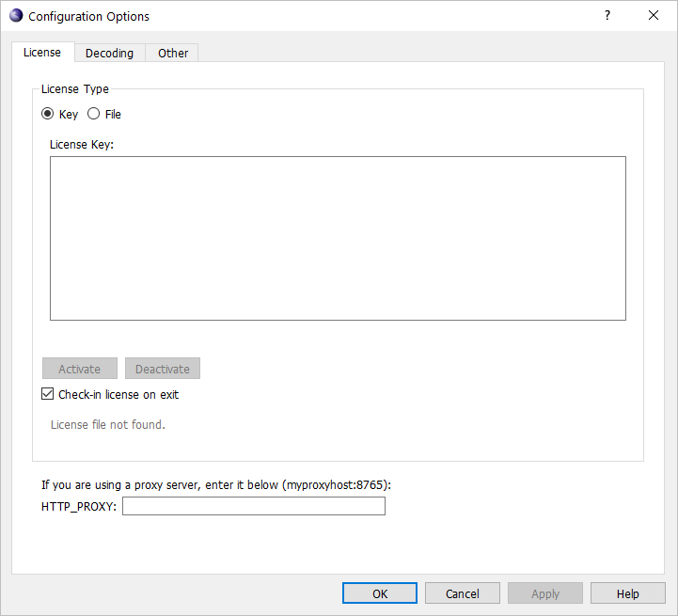Go to the Other tab

pos(173,54)
